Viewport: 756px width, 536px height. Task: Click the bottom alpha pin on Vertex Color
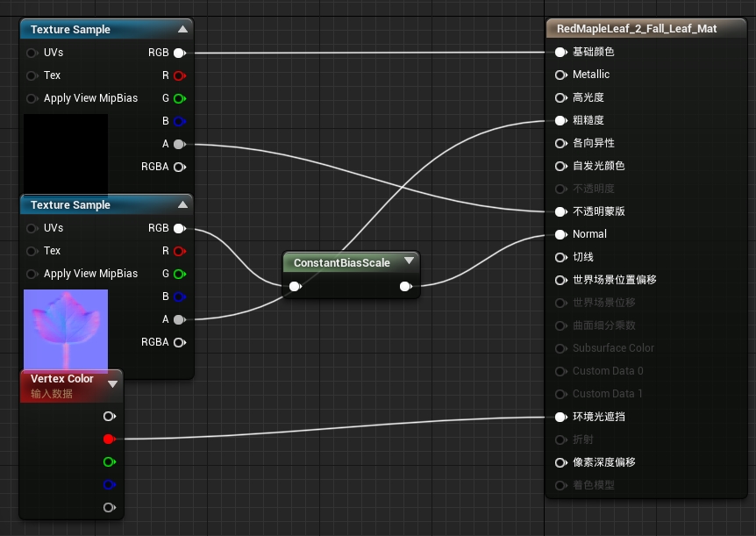(110, 508)
